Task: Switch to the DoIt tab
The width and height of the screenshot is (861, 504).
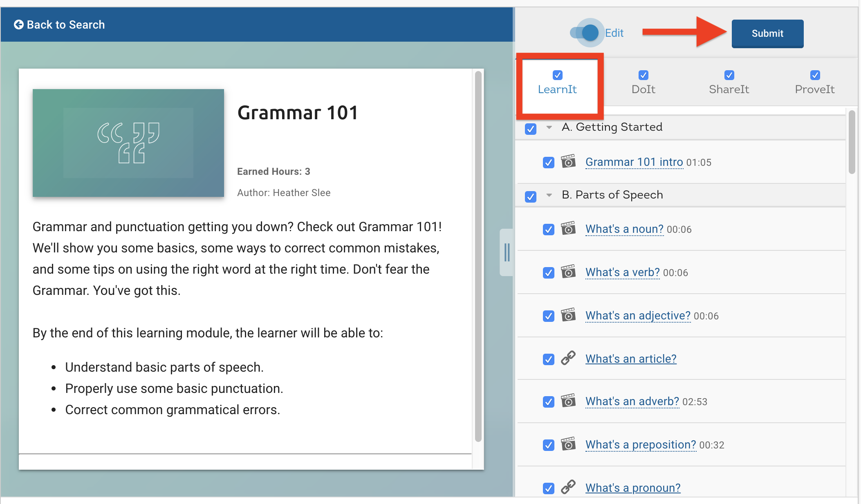Action: pos(643,89)
